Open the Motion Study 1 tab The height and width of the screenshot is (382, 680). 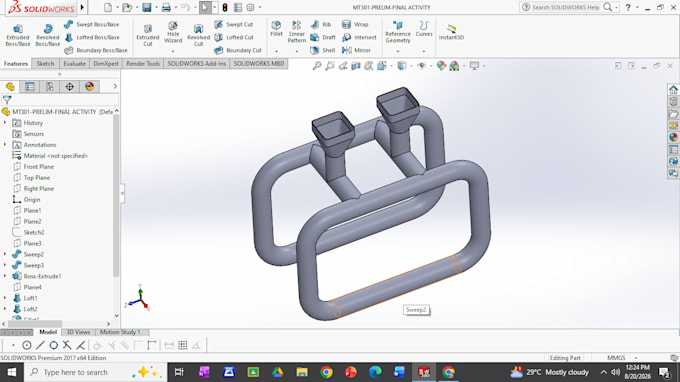[x=120, y=332]
